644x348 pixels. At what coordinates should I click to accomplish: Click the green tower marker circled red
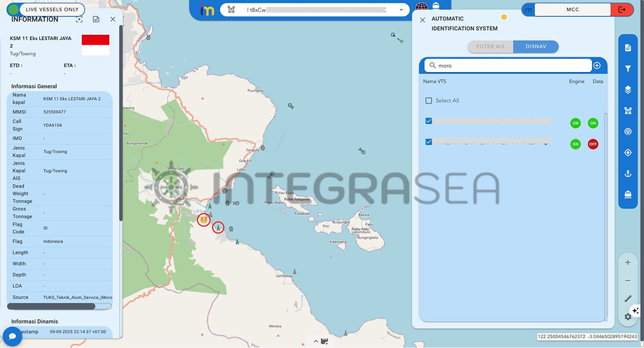coord(218,228)
